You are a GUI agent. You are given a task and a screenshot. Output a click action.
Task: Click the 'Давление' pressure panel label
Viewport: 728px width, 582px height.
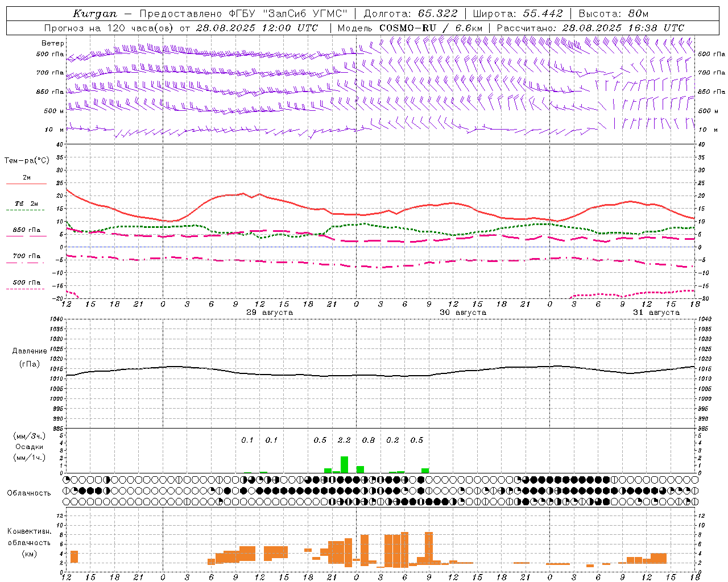(30, 351)
